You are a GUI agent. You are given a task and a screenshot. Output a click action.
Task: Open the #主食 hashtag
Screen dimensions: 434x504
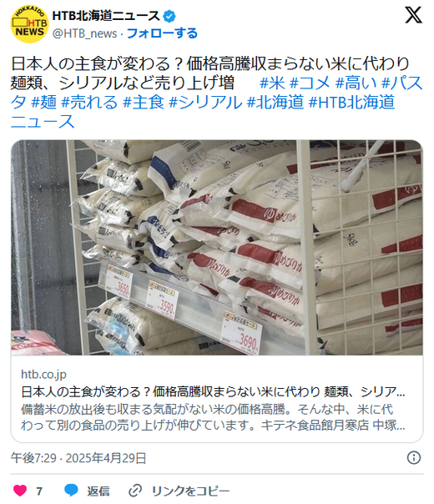[144, 102]
